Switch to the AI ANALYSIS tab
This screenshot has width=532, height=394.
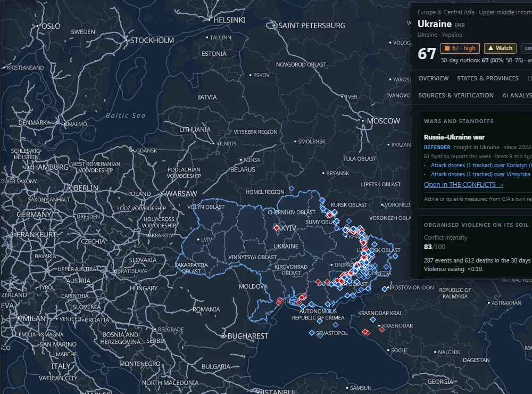pyautogui.click(x=517, y=95)
